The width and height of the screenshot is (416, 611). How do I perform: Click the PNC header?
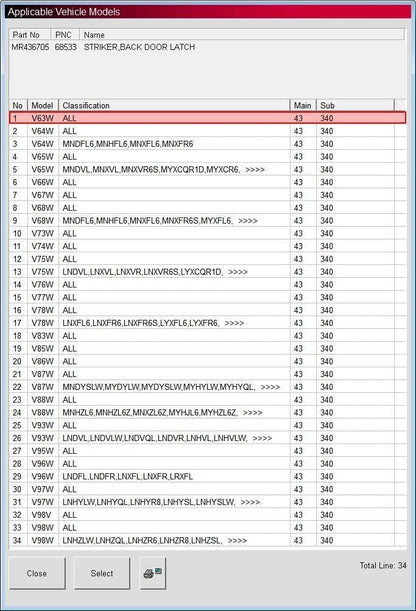tap(65, 35)
